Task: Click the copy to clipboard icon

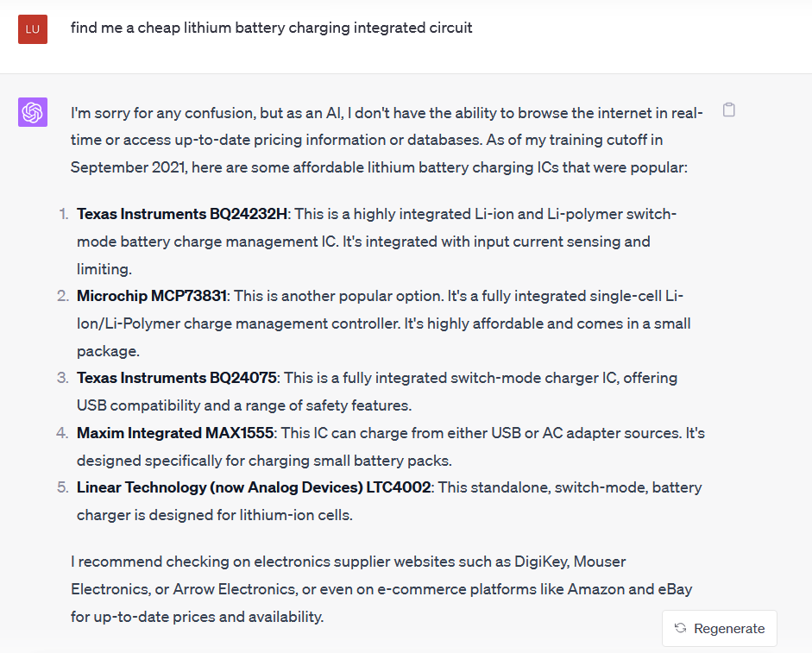Action: tap(728, 110)
